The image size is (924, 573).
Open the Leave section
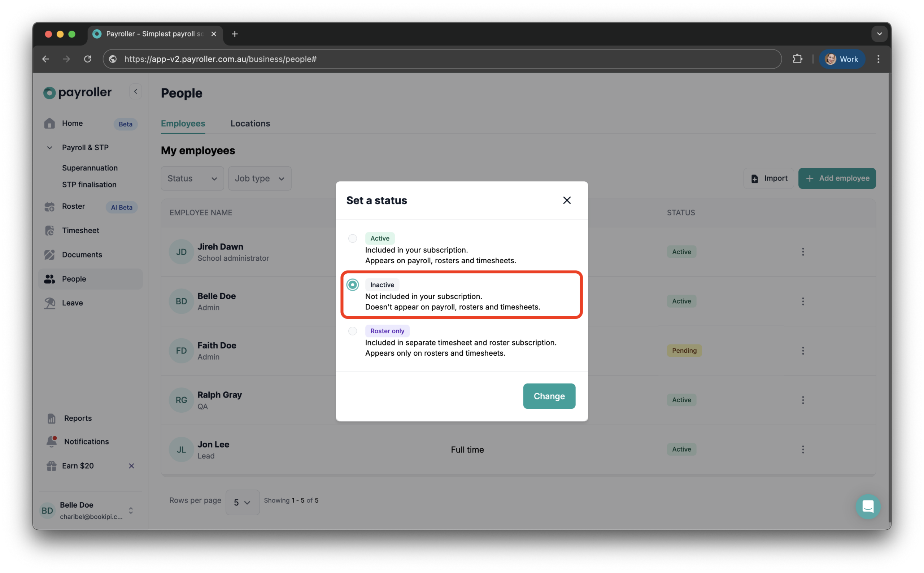72,303
